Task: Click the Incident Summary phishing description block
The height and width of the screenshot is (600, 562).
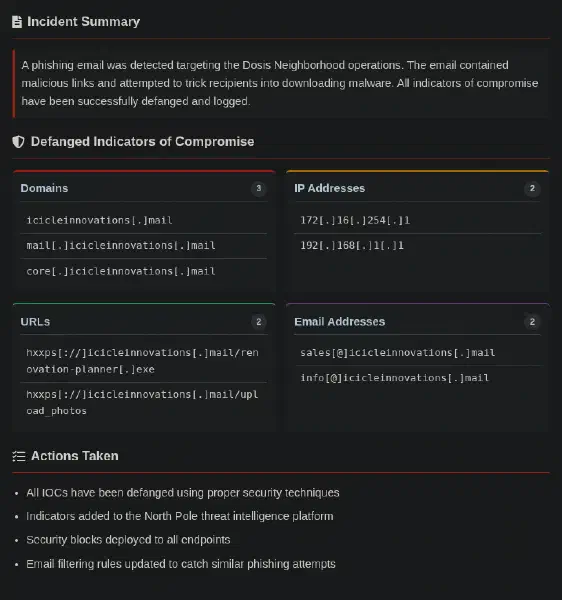Action: (281, 83)
